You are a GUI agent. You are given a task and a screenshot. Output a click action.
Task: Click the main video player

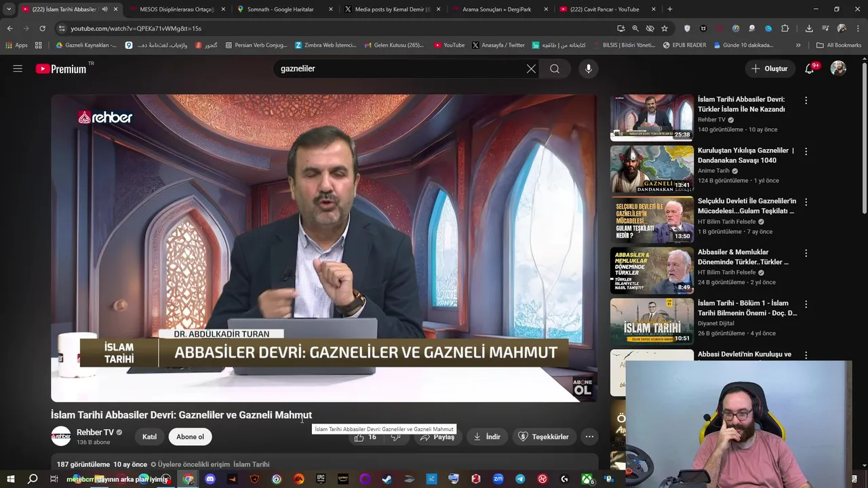click(x=324, y=248)
